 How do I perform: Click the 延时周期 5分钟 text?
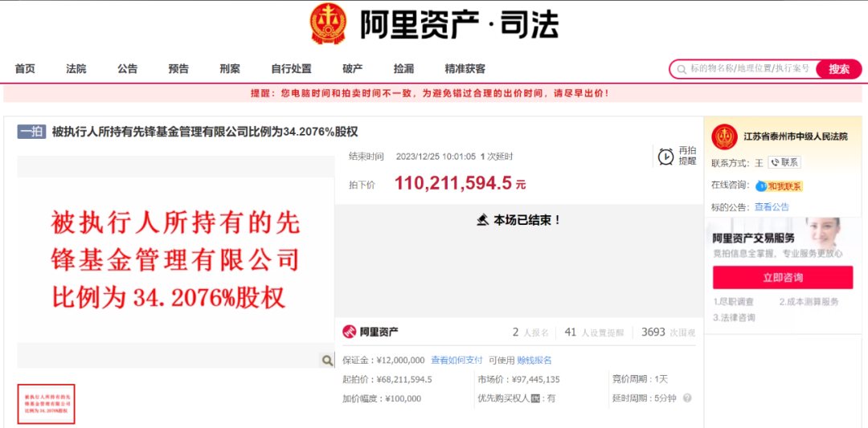[x=645, y=398]
